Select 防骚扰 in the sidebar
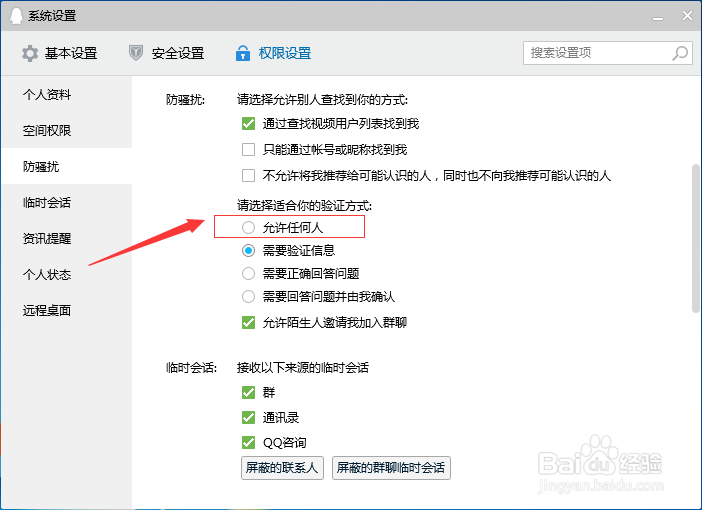 pos(67,166)
